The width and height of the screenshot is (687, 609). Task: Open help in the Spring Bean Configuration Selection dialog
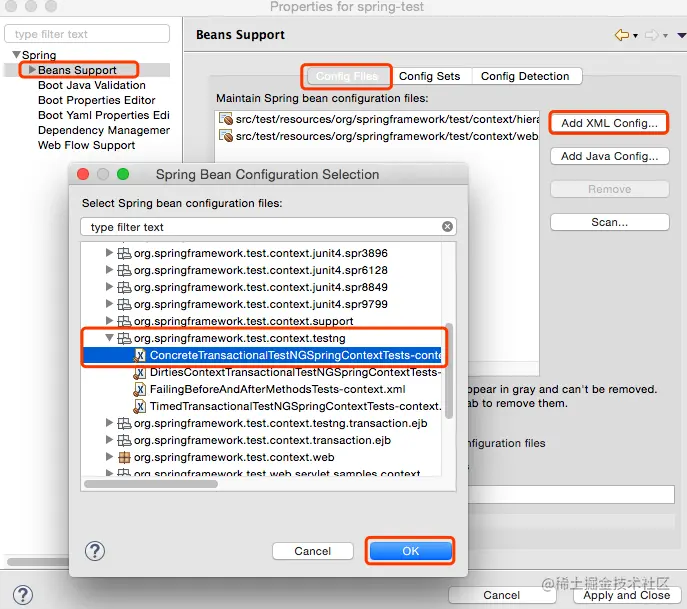[x=95, y=551]
